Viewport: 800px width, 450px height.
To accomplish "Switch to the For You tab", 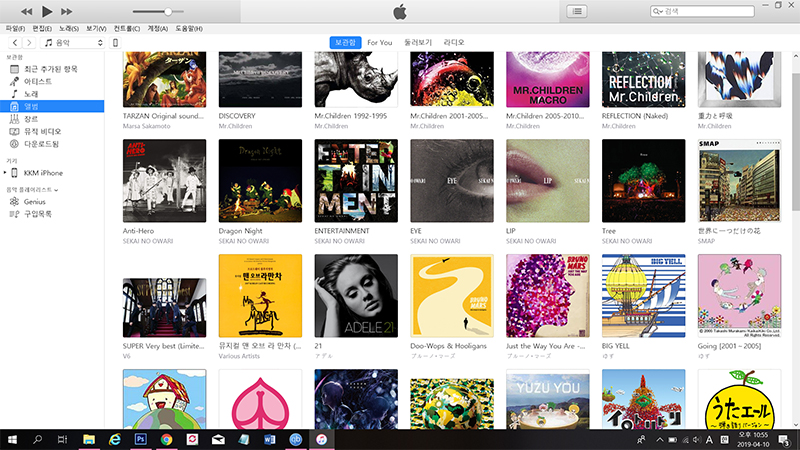I will 380,42.
